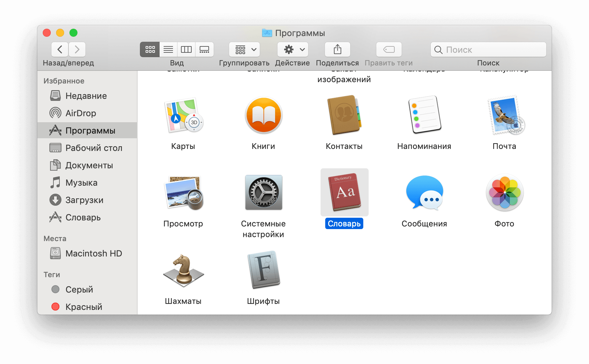
Task: Open Рабочий стол in the sidebar
Action: (x=87, y=148)
